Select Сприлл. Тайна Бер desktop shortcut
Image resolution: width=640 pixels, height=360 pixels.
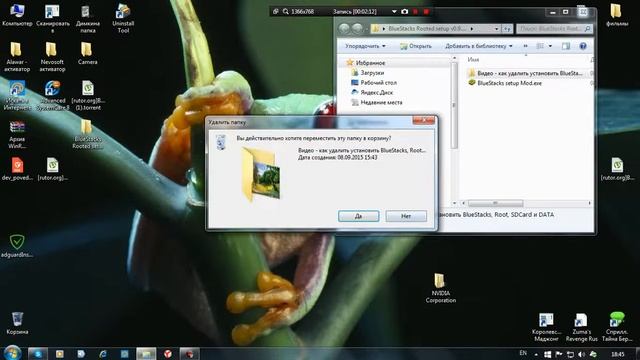pos(617,327)
